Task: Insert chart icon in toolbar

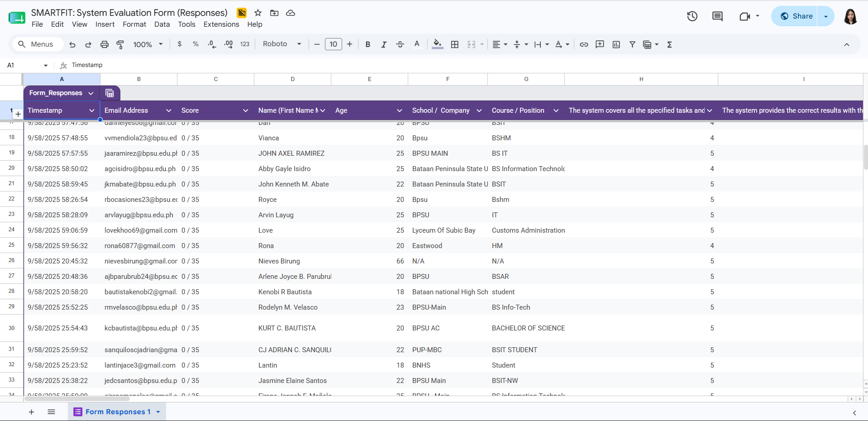Action: pyautogui.click(x=616, y=44)
